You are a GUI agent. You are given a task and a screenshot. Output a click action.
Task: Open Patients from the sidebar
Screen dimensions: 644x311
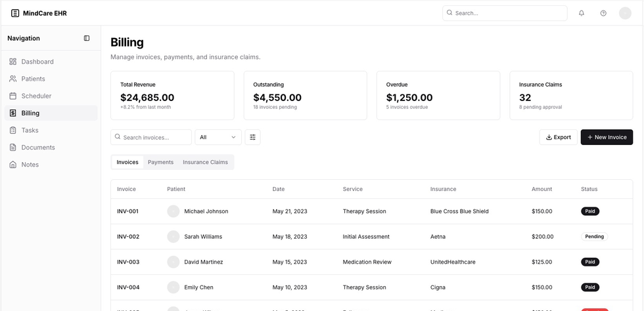coord(33,79)
